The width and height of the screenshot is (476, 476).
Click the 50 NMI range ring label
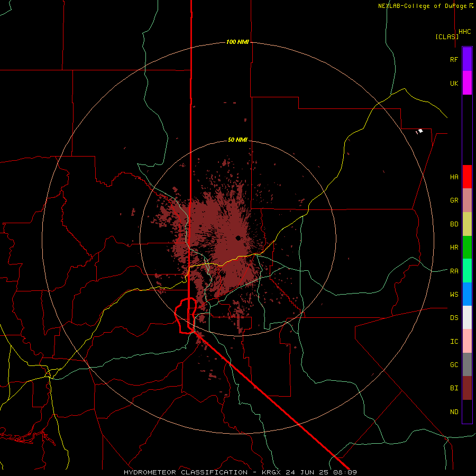[x=237, y=140]
